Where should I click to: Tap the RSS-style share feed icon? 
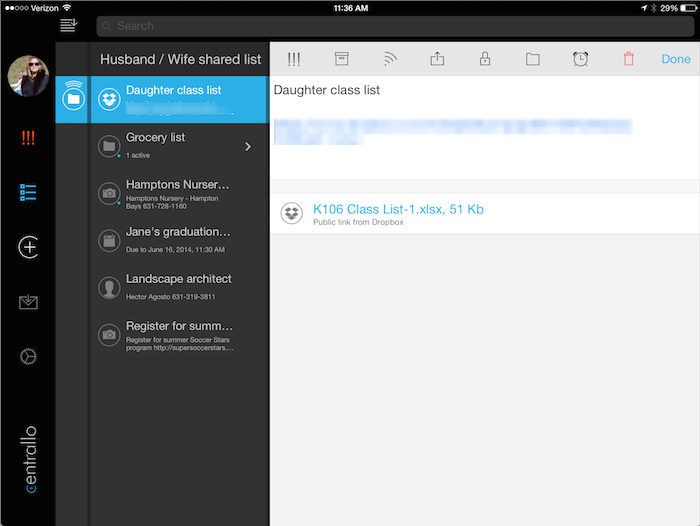(x=389, y=59)
